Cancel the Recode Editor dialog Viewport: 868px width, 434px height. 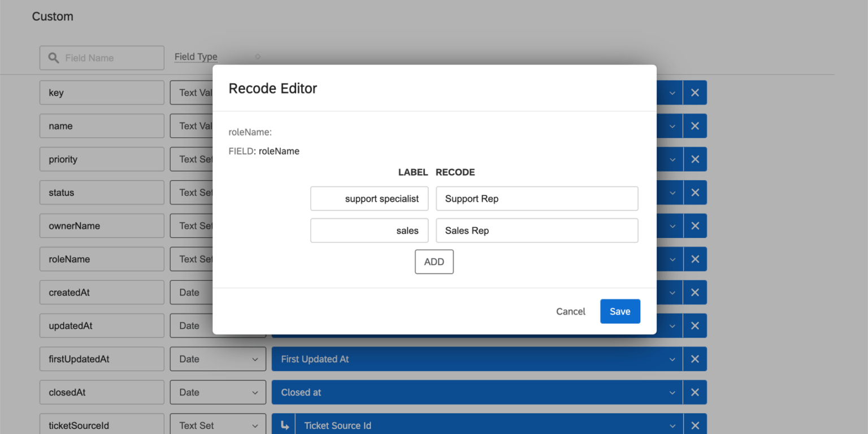570,311
